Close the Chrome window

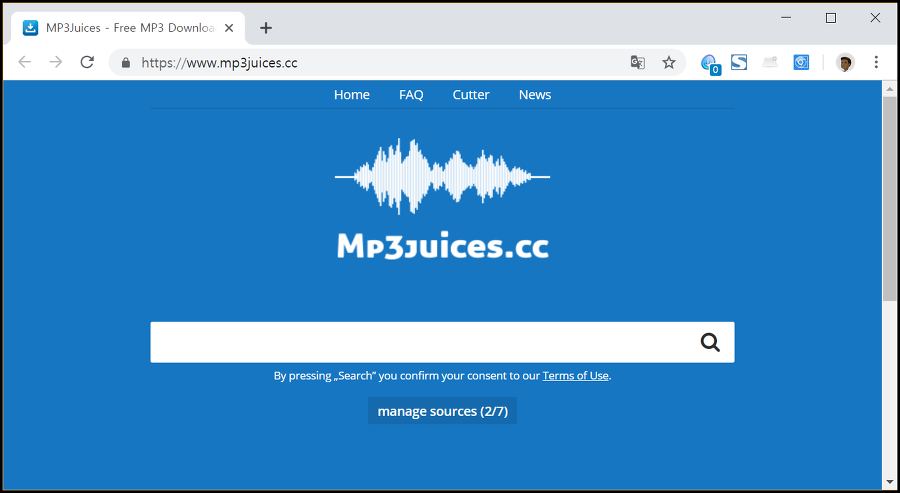[875, 18]
